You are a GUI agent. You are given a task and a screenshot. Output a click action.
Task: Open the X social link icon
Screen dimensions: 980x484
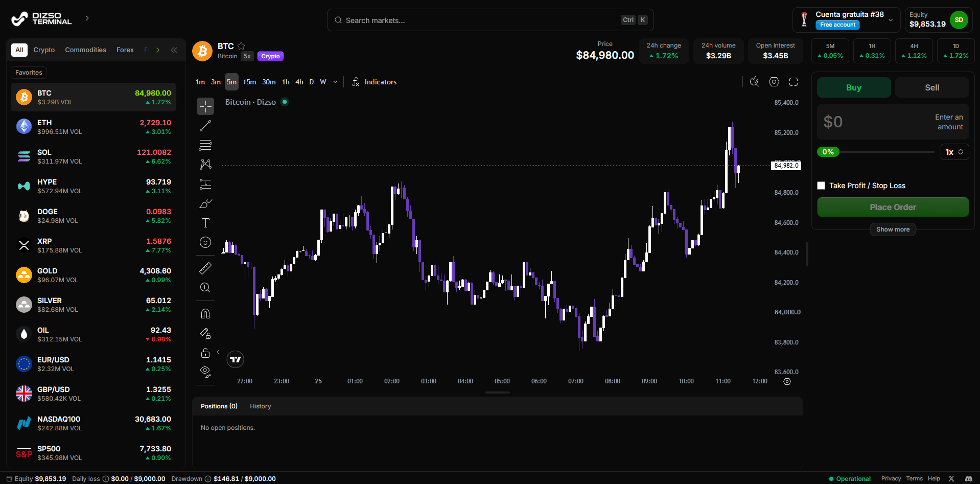[951, 479]
